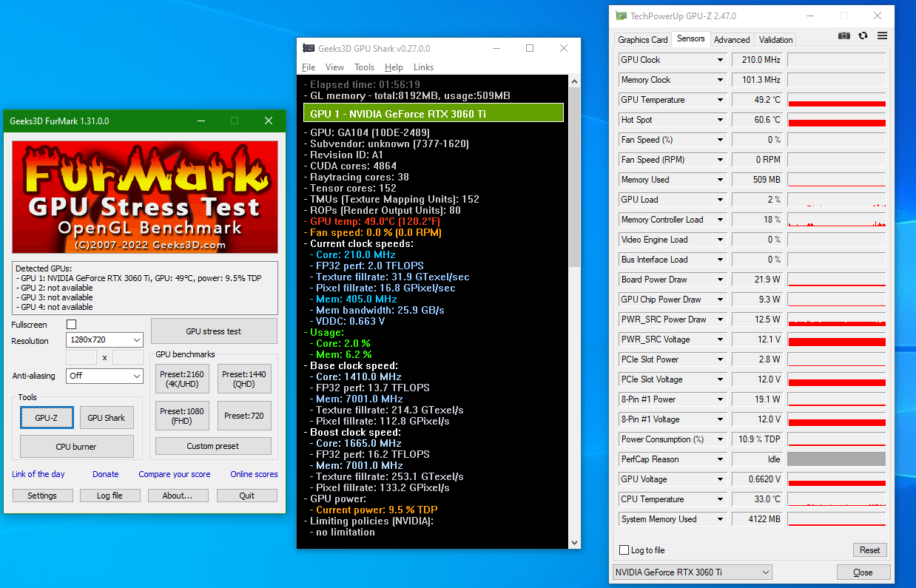
Task: Click the GPU Shark title bar icon
Action: (x=309, y=48)
